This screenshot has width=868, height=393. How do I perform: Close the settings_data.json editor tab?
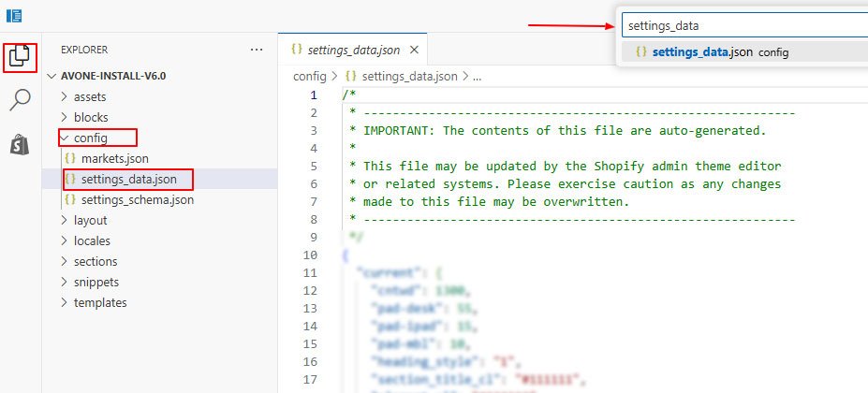pyautogui.click(x=415, y=50)
